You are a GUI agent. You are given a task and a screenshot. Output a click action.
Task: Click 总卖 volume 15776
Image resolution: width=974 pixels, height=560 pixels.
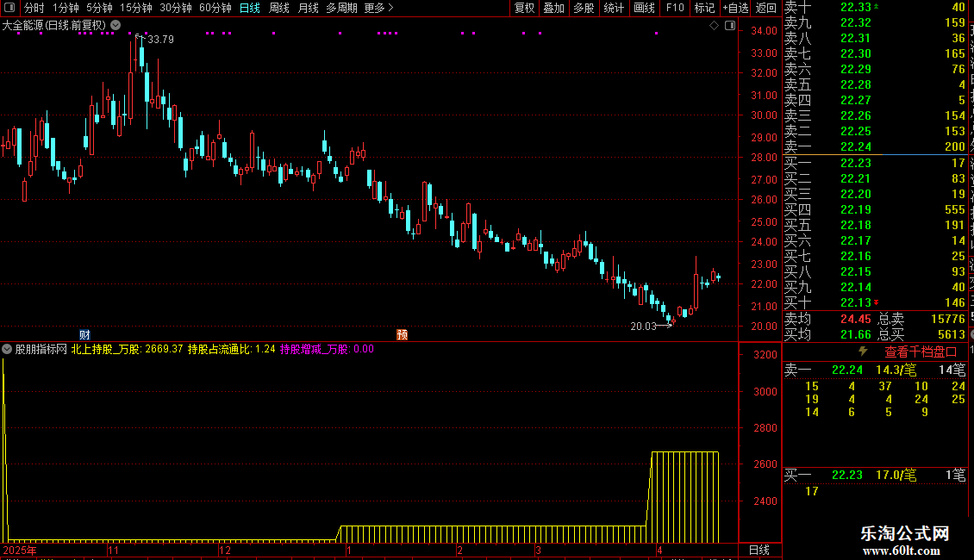coord(948,319)
